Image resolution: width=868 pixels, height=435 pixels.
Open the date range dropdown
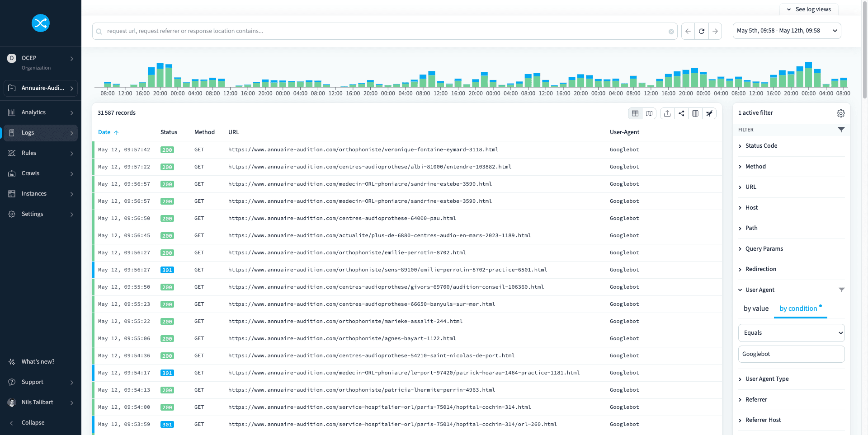point(787,31)
